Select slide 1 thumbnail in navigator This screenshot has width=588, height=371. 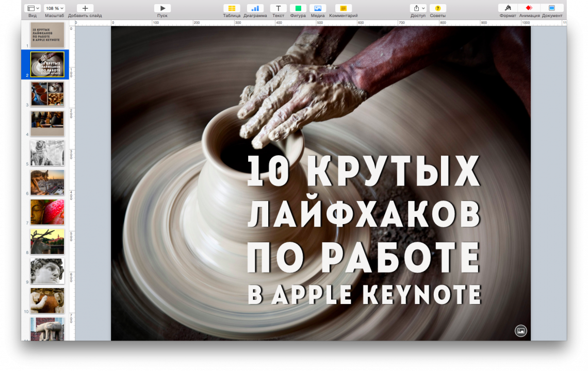pos(47,35)
